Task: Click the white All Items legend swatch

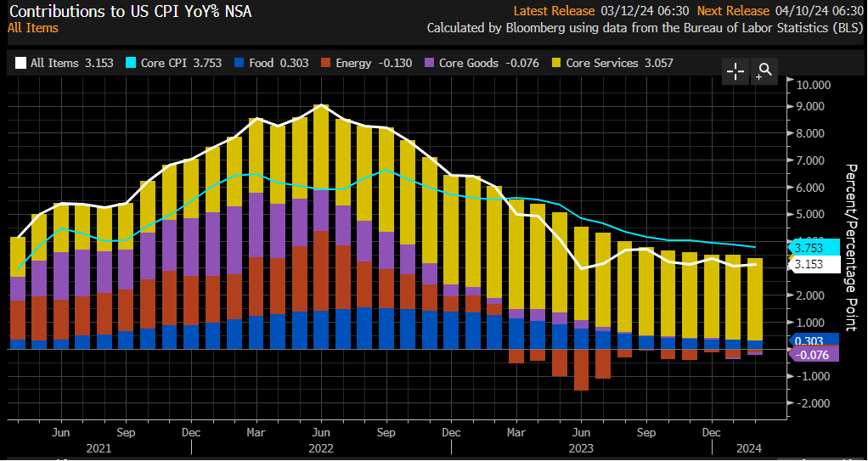Action: (x=20, y=63)
